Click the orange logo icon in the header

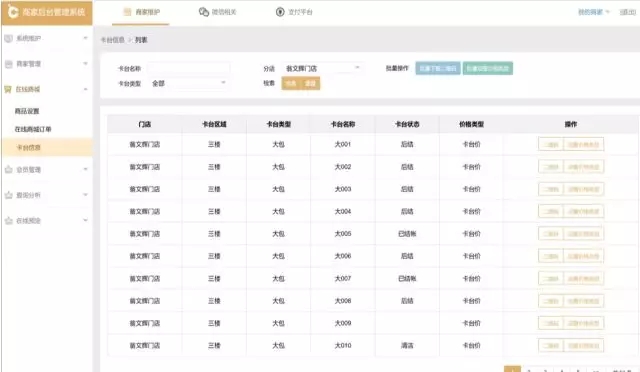(x=12, y=12)
